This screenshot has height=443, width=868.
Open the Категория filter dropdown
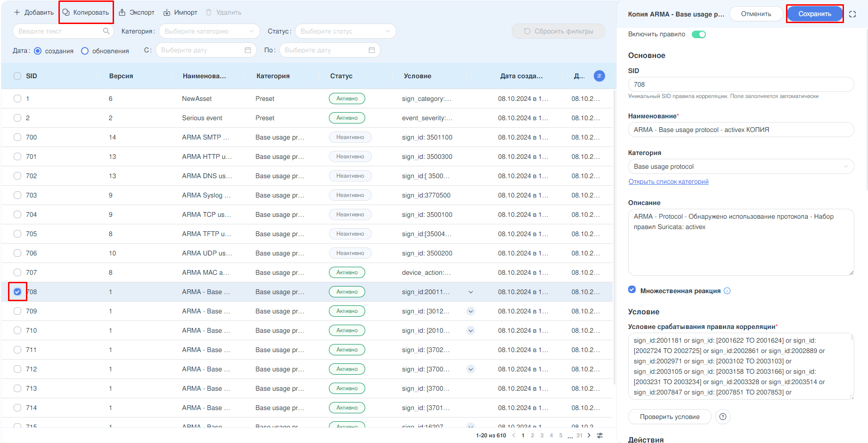click(x=209, y=31)
